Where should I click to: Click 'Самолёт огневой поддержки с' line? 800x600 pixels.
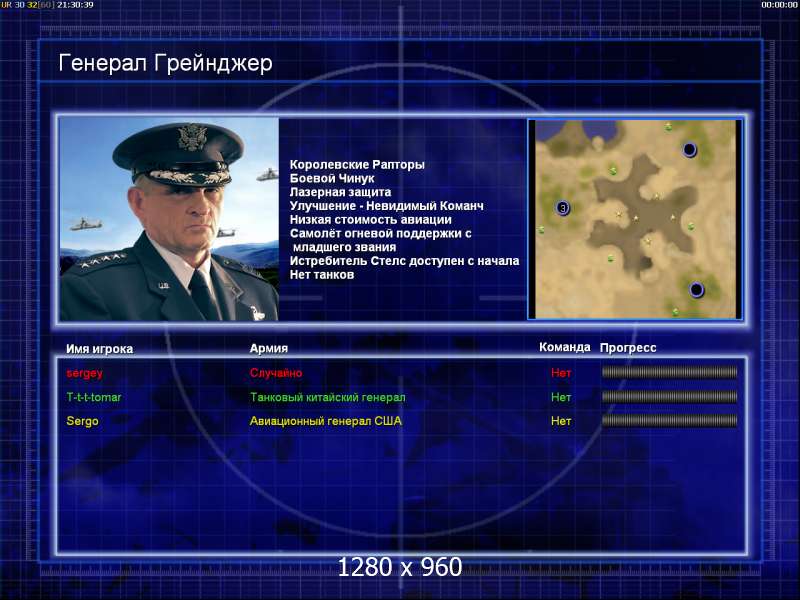point(381,233)
